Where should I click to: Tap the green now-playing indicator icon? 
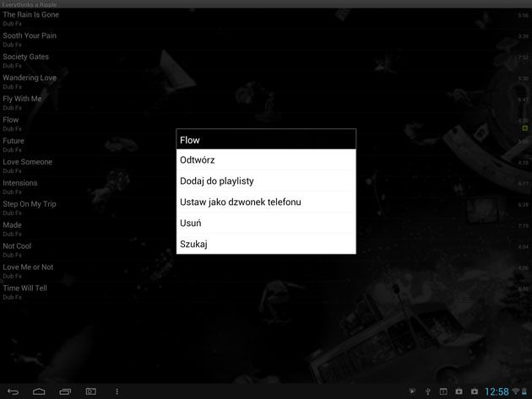pos(525,128)
